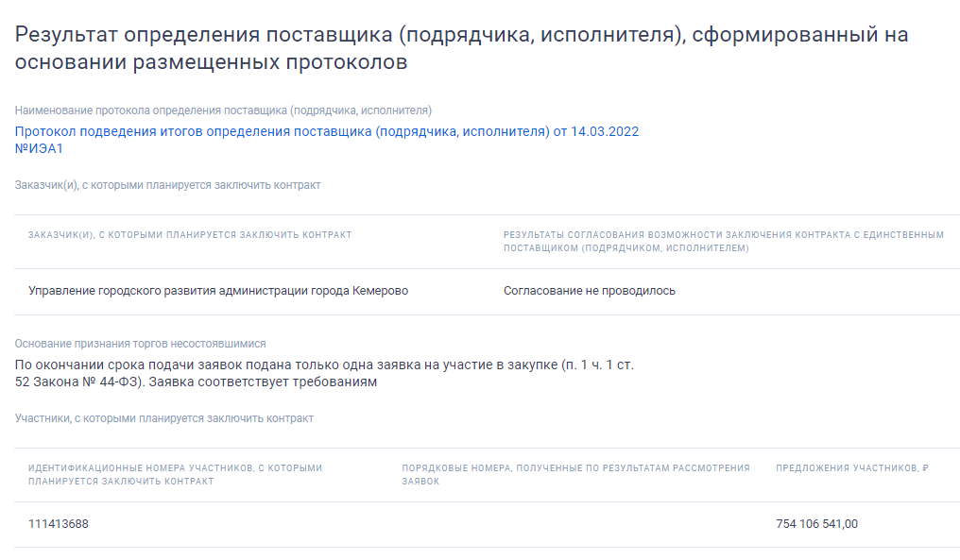Image resolution: width=960 pixels, height=560 pixels.
Task: Click column header "ЗАКАЗЧИК(И), С КОТОРЫМИ ПЛАНИРУЕТСЯ ЗАКЛЮЧИТЬ КОНТРАКТ"
Action: click(190, 235)
